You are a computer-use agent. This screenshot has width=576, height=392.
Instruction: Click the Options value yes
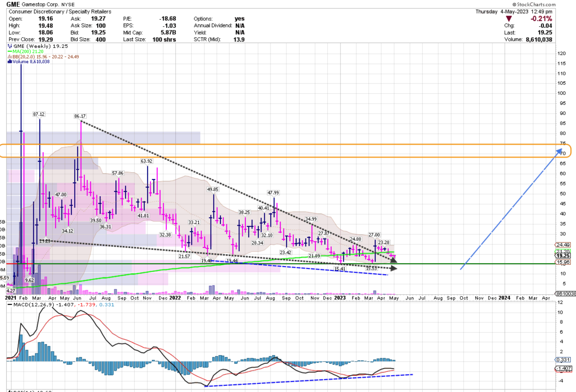(x=240, y=19)
